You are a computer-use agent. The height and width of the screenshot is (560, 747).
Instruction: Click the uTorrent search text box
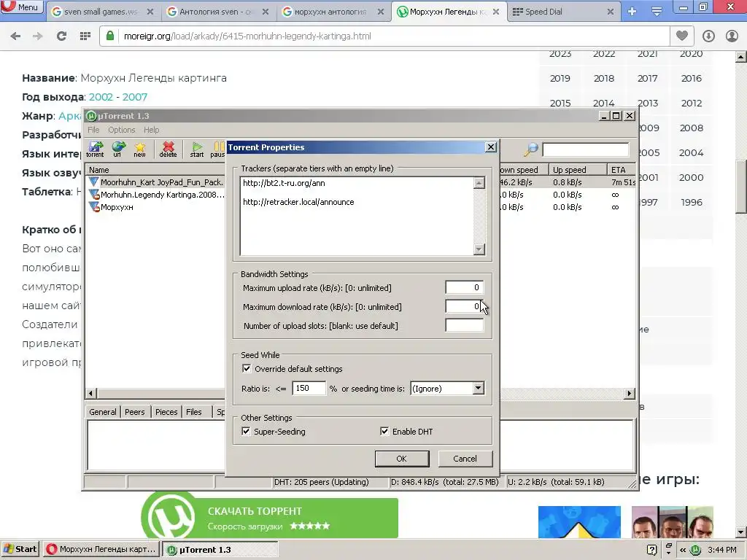coord(586,149)
